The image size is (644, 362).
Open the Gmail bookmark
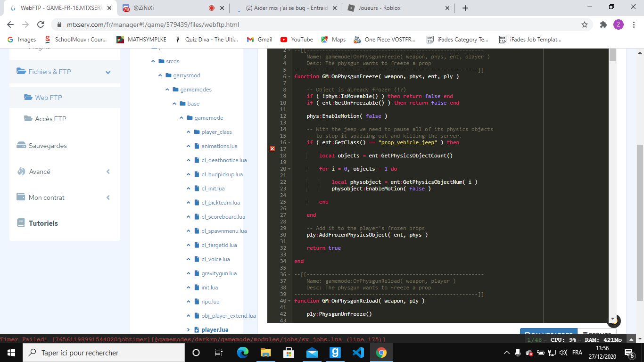(260, 40)
